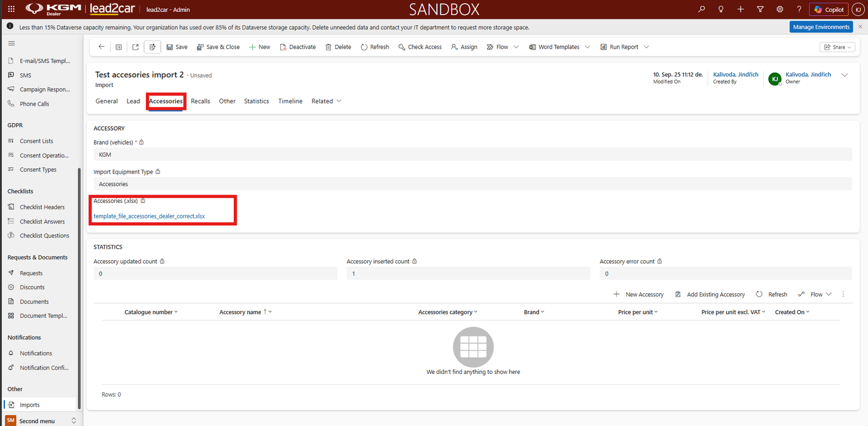Click Deactivate in the command bar
Screen dimensions: 868x426
pyautogui.click(x=298, y=47)
